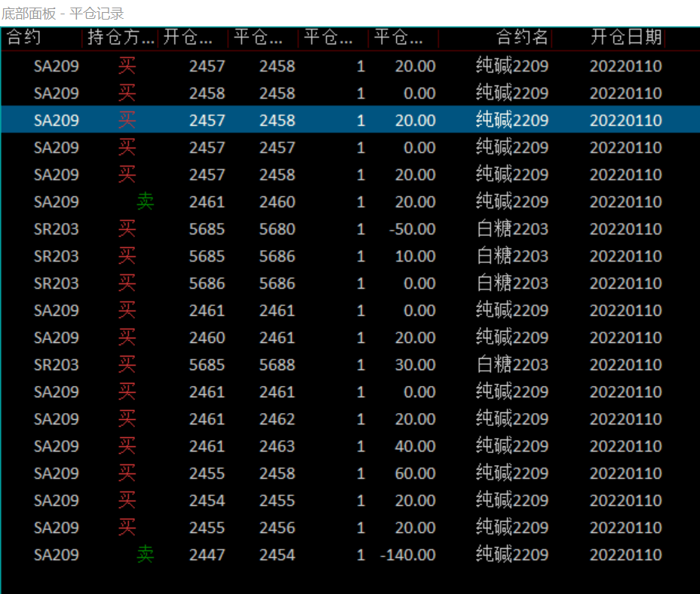Click the 合约 column header
Viewport: 700px width, 594px height.
(x=24, y=38)
